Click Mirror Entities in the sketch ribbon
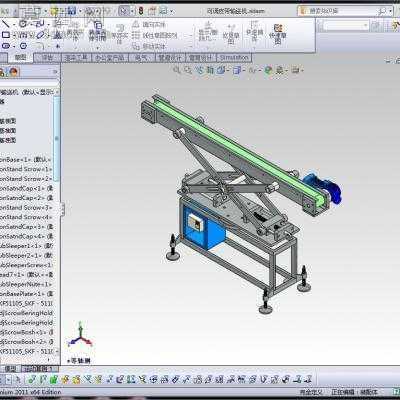 (x=149, y=24)
